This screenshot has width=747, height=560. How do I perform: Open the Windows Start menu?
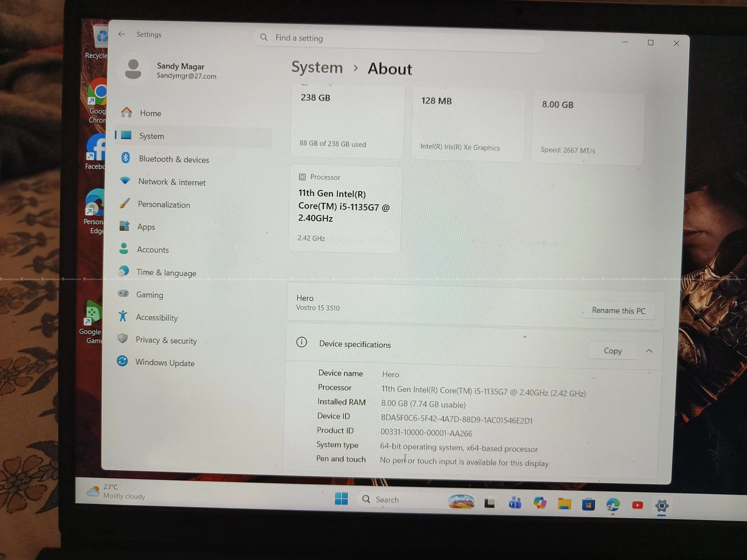tap(341, 499)
